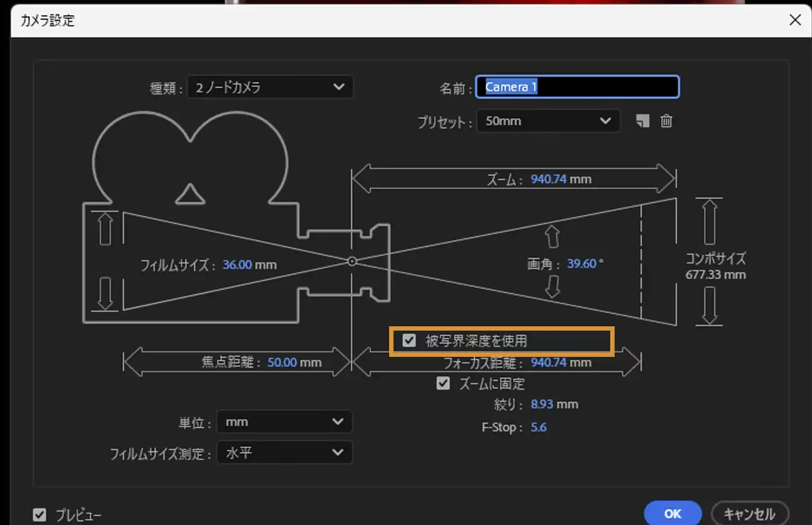The width and height of the screenshot is (812, 525).
Task: Open the 種類 camera type dropdown
Action: click(x=270, y=87)
